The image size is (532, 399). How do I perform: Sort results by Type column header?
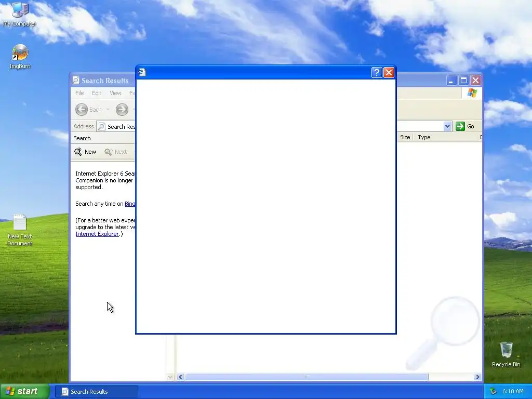tap(444, 137)
